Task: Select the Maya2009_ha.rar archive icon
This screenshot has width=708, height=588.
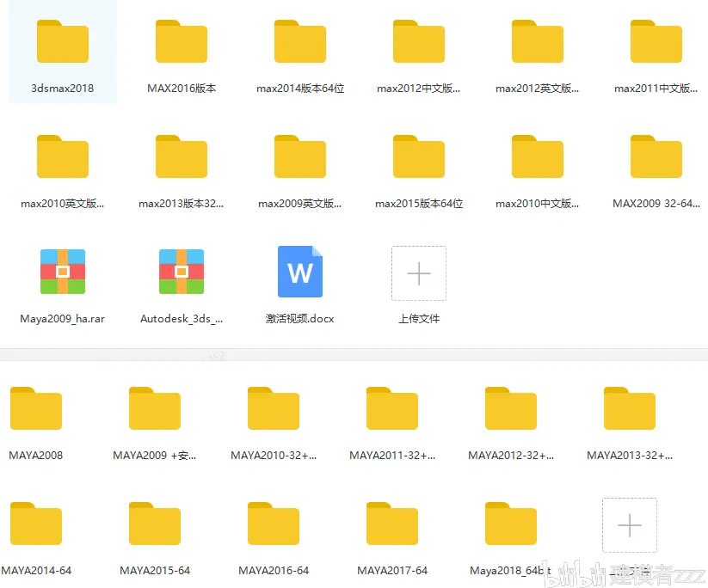Action: coord(63,272)
